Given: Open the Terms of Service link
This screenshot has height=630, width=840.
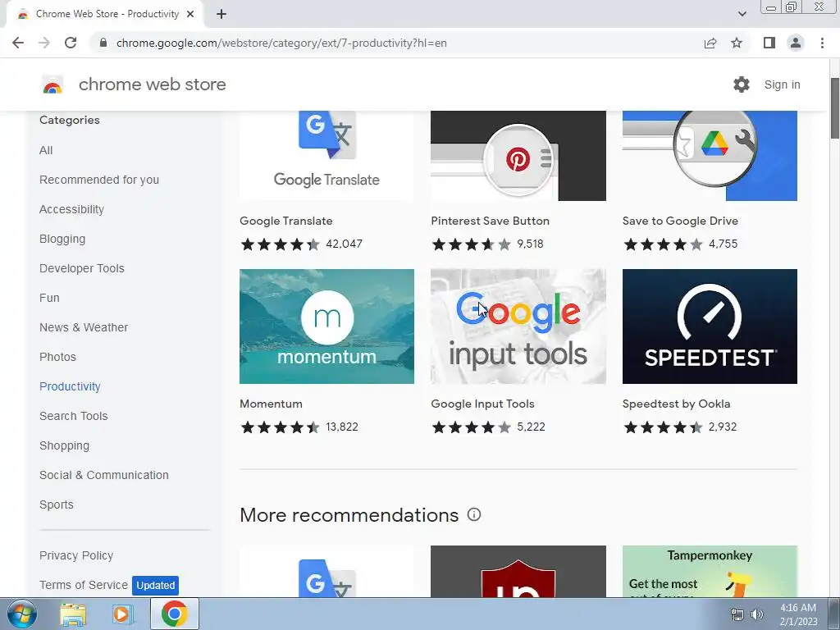Looking at the screenshot, I should [x=84, y=585].
